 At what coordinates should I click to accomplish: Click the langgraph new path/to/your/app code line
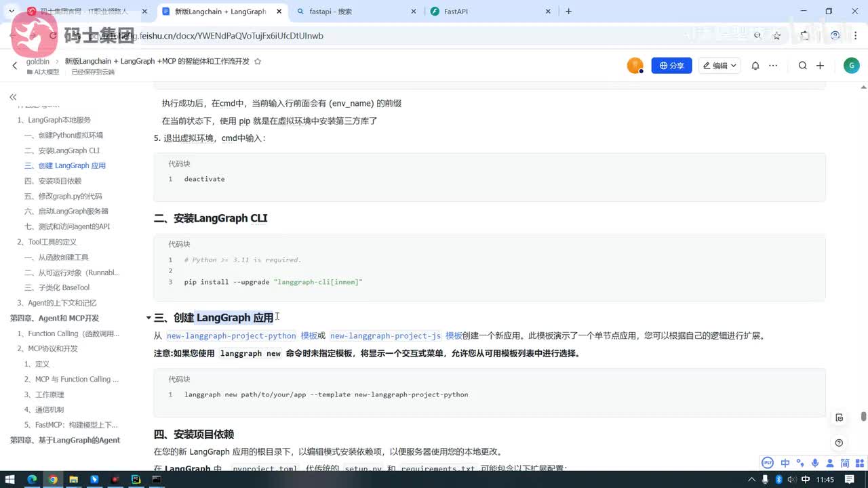coord(326,394)
